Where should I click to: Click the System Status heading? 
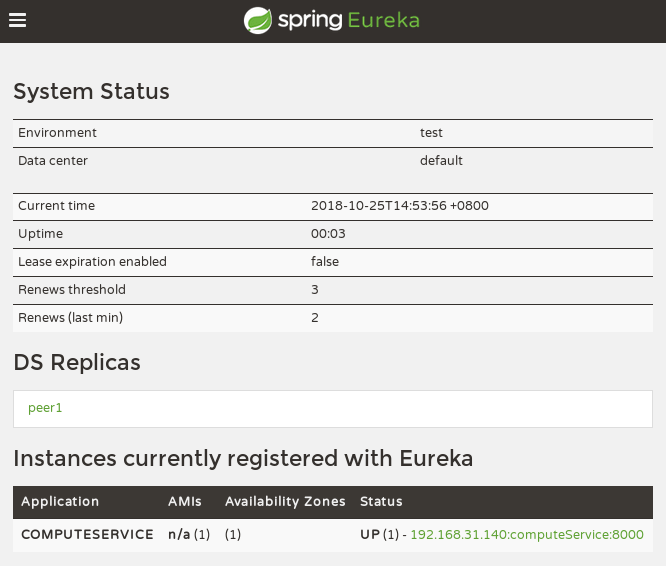91,92
